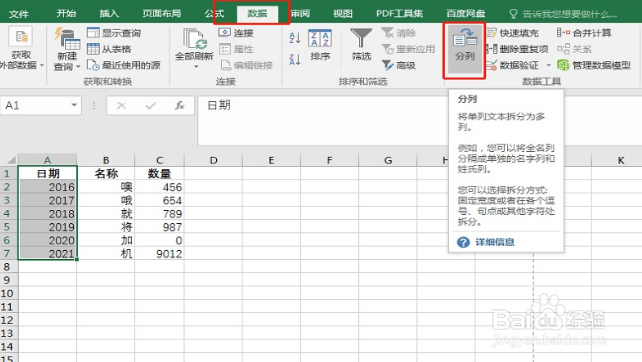Expand 全部刷新 dropdown arrow
The height and width of the screenshot is (362, 642).
(196, 66)
